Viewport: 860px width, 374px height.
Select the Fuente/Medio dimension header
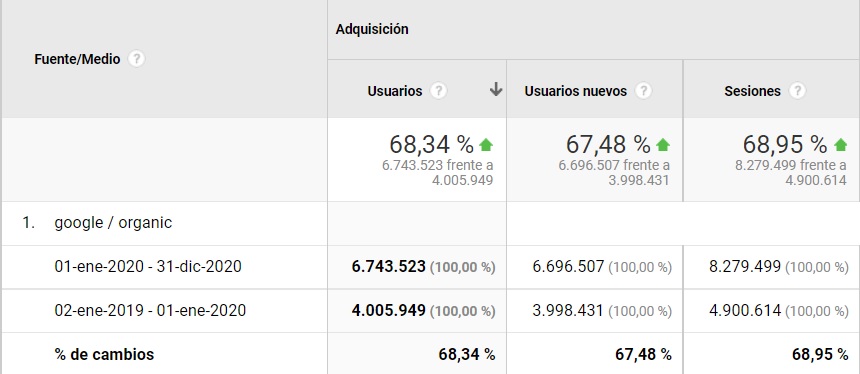[77, 59]
